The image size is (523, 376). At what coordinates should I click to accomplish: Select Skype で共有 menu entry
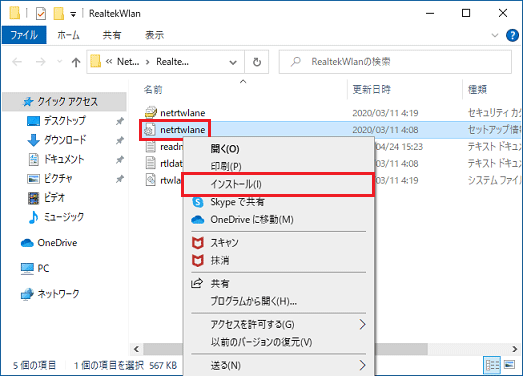point(278,202)
